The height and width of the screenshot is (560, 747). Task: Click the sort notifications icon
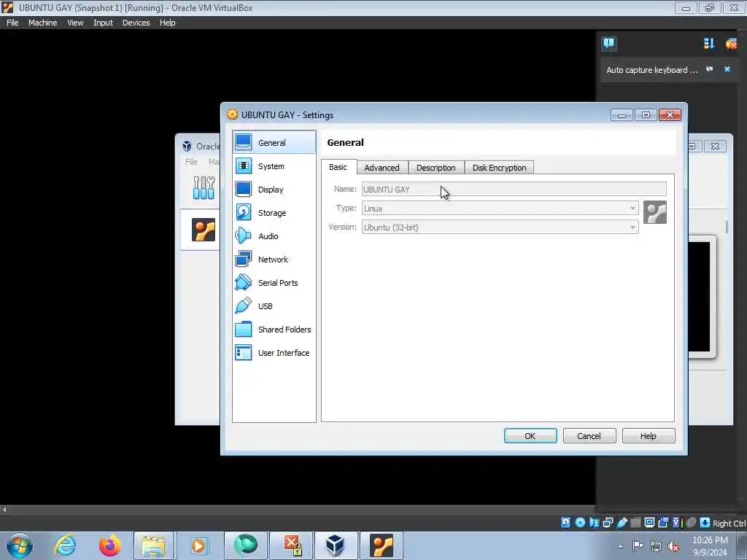(709, 44)
